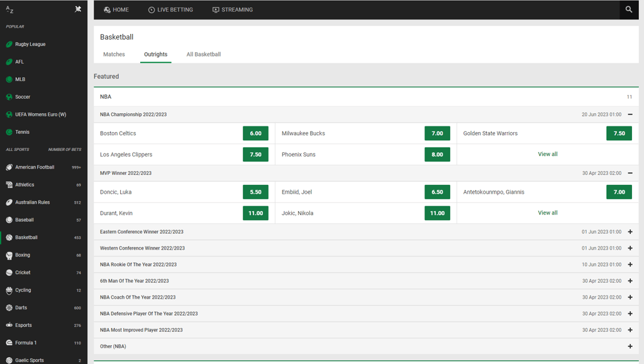Open the HOME menu item
Viewport: 644px width, 364px height.
116,10
